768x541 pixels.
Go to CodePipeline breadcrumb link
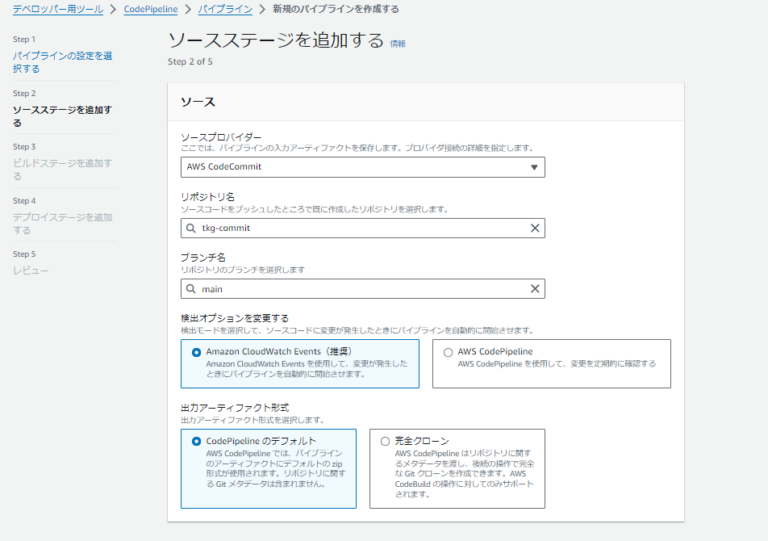150,9
